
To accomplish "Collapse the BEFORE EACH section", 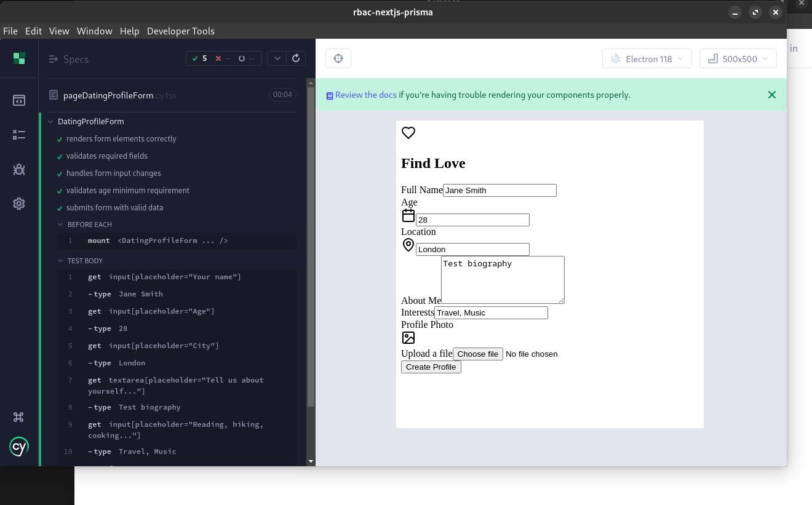I will (85, 225).
